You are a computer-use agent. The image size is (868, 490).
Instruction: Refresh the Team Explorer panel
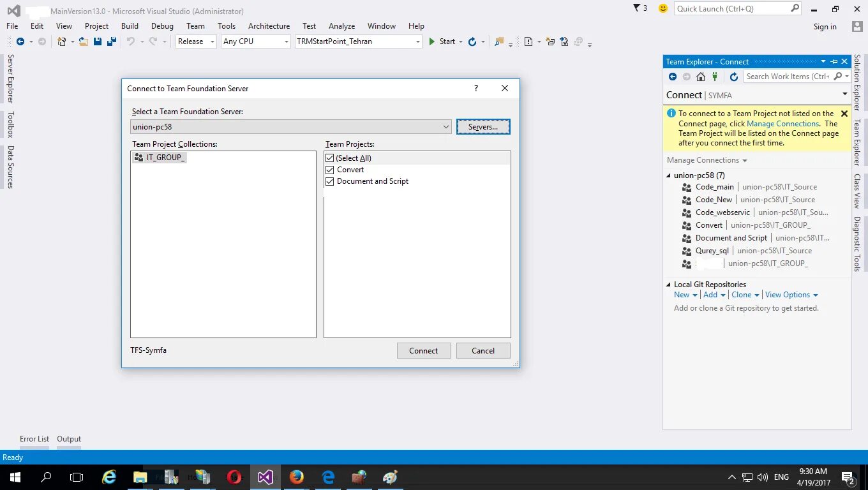click(x=734, y=77)
